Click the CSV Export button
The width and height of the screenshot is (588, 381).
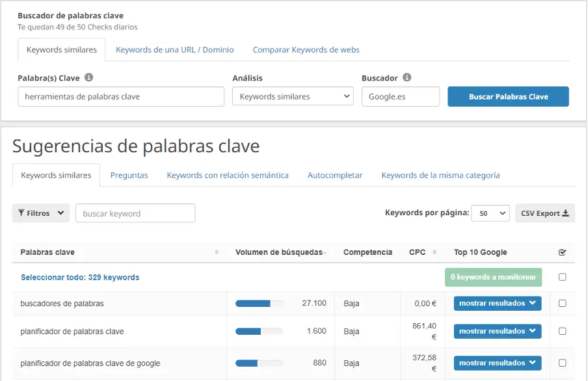click(x=544, y=213)
